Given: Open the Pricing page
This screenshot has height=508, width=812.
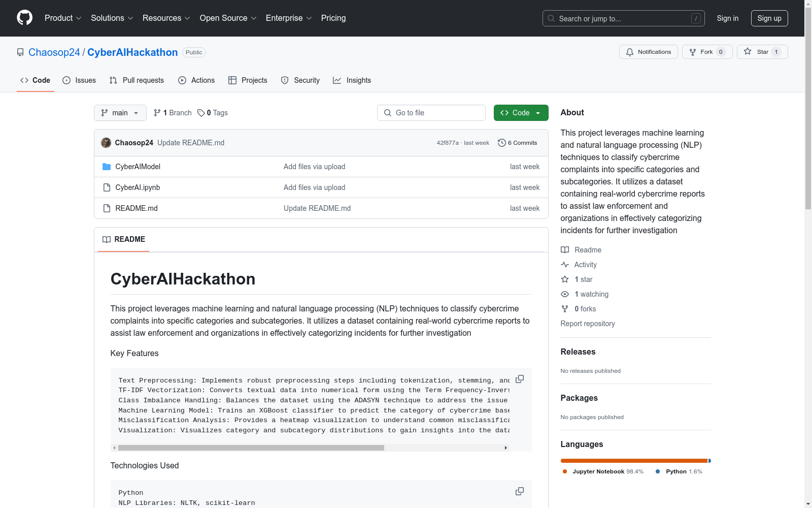Looking at the screenshot, I should tap(333, 18).
